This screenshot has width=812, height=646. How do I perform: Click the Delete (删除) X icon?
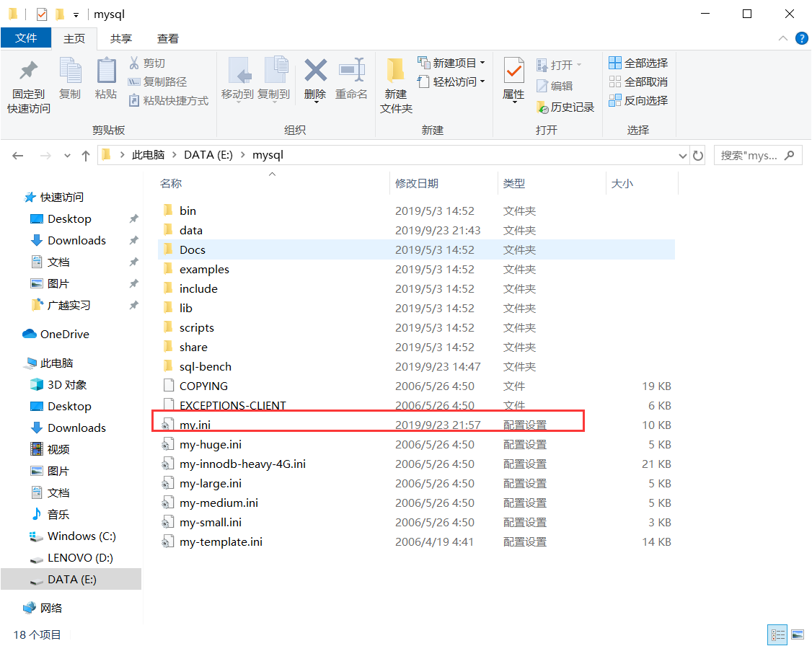(315, 71)
